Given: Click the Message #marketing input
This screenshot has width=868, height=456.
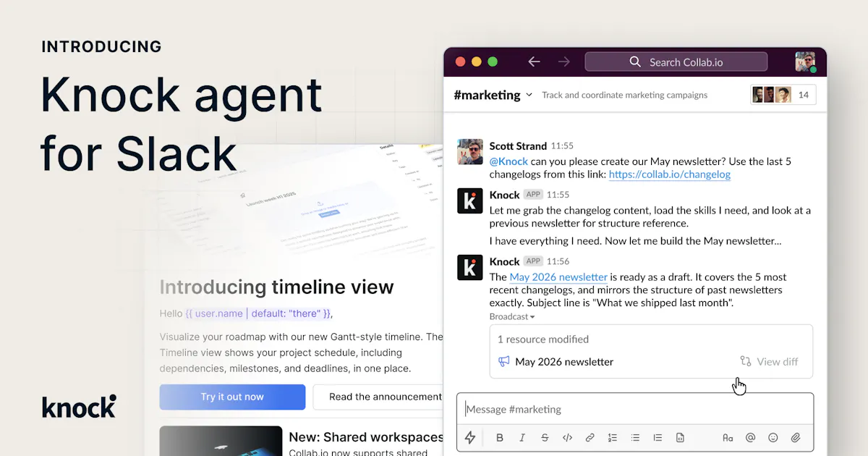Looking at the screenshot, I should (635, 409).
